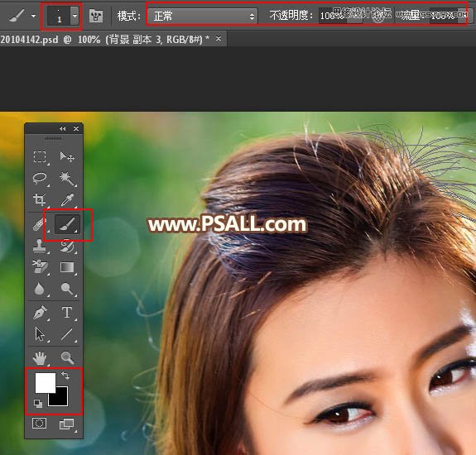476x455 pixels.
Task: Select the Path Selection arrow tool
Action: (x=40, y=334)
